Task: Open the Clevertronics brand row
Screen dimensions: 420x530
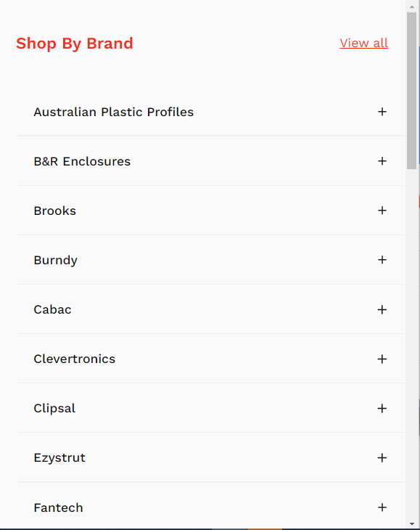Action: pyautogui.click(x=210, y=359)
